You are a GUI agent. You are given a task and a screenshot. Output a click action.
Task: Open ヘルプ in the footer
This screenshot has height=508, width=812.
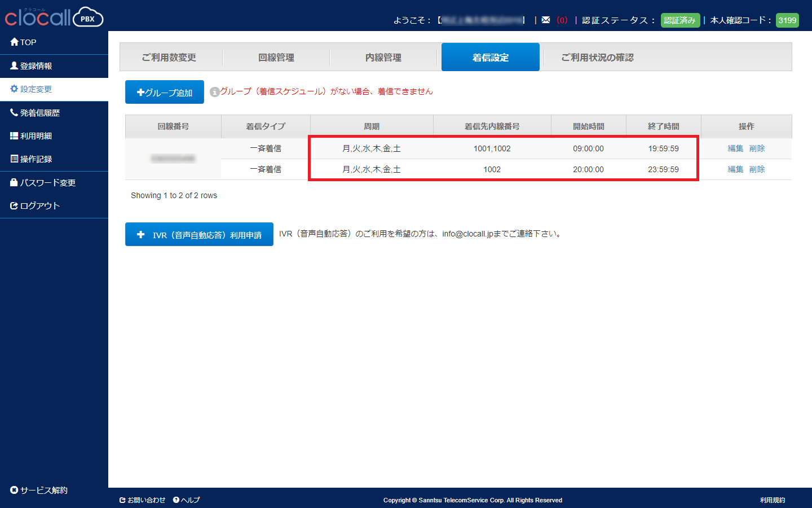pyautogui.click(x=187, y=500)
